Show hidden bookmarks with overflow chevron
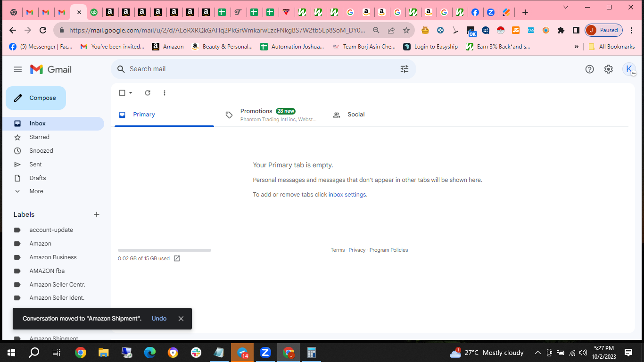This screenshot has width=644, height=362. pos(576,47)
